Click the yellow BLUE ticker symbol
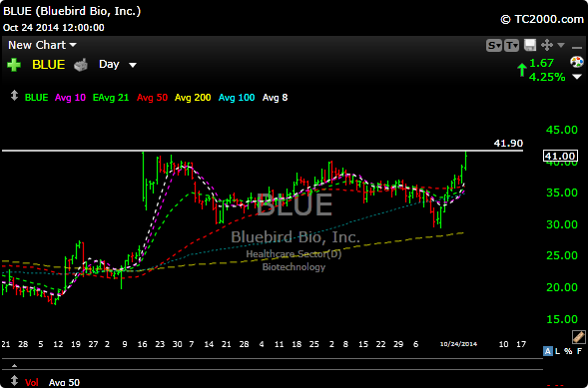The width and height of the screenshot is (588, 388). click(48, 65)
